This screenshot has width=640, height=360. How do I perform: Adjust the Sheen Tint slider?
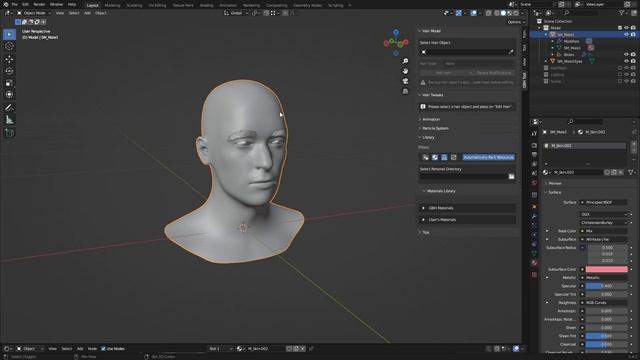tap(607, 336)
